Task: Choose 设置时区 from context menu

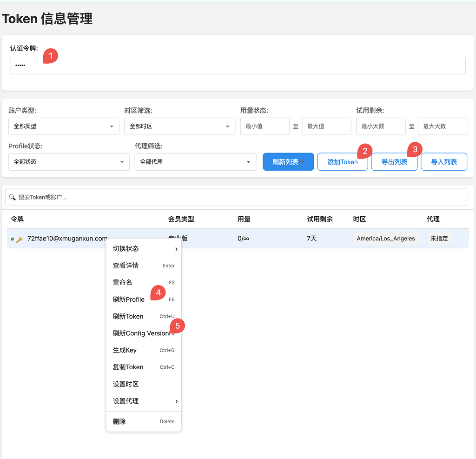Action: (144, 384)
